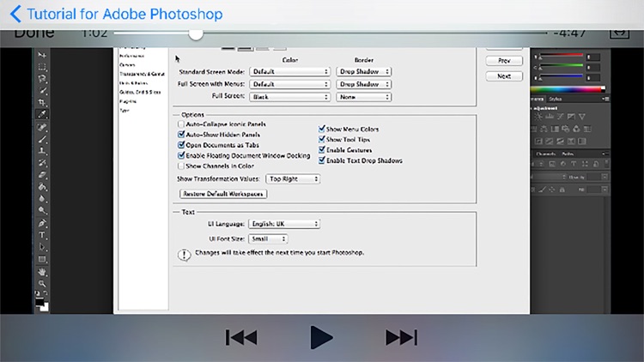Uncheck Show Menu Colors
This screenshot has height=362, width=644.
(322, 129)
